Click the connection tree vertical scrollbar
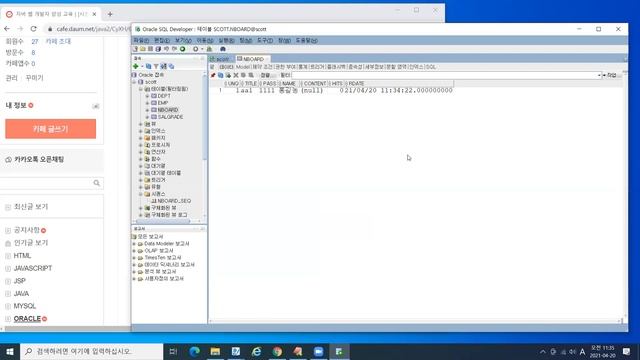 click(x=204, y=118)
